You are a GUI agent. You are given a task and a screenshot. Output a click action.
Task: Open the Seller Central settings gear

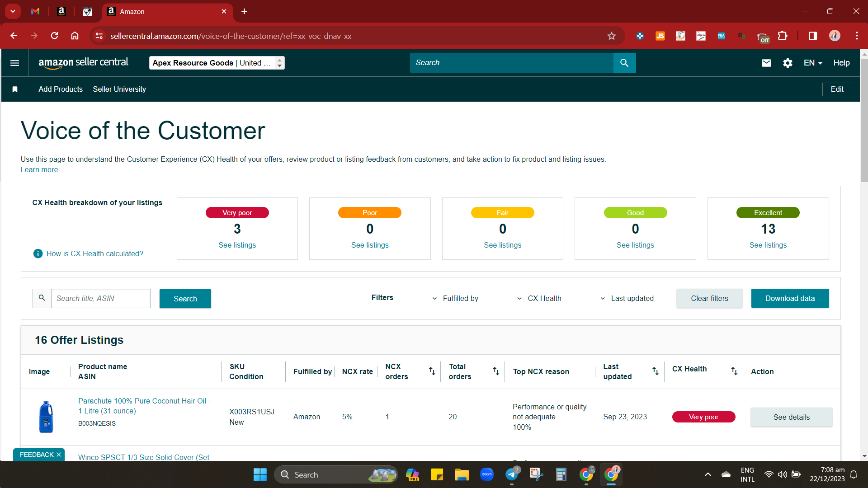tap(788, 63)
